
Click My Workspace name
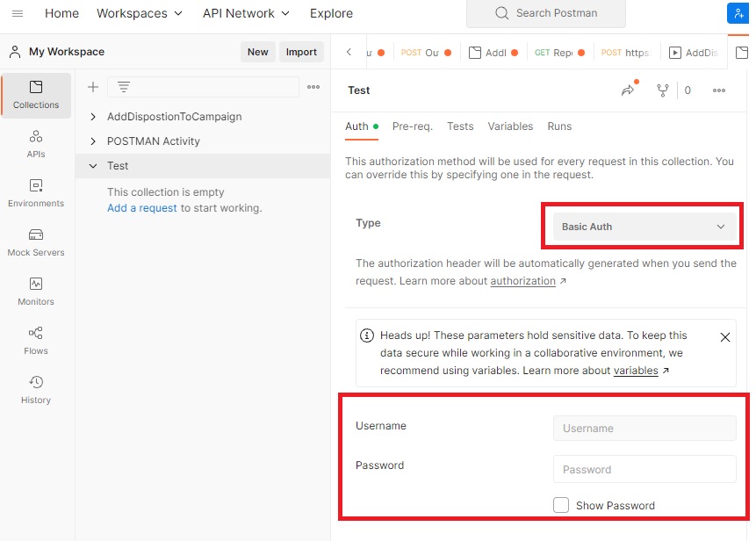[67, 52]
